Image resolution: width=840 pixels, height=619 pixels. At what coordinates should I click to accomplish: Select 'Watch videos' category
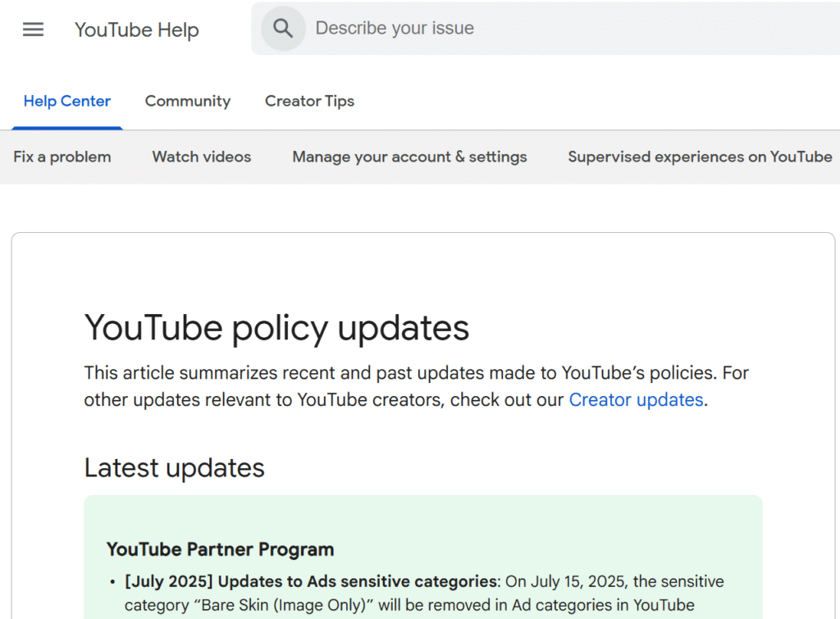pos(202,157)
